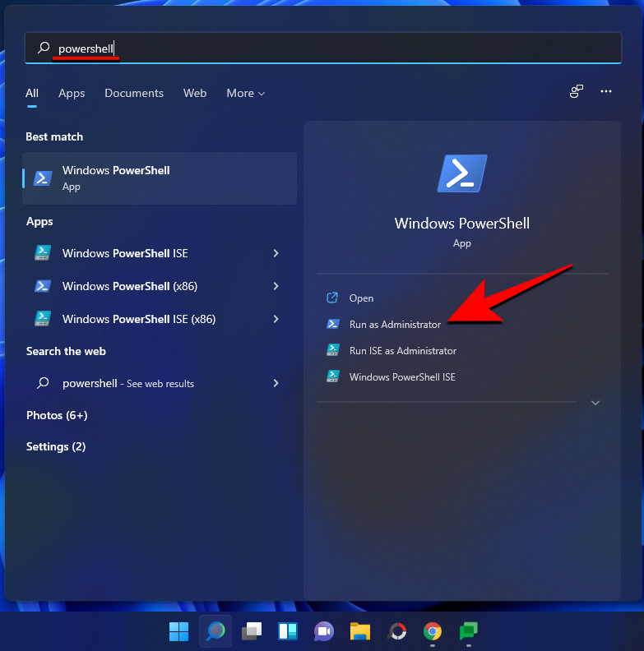Switch to the Apps filter tab

[x=72, y=93]
